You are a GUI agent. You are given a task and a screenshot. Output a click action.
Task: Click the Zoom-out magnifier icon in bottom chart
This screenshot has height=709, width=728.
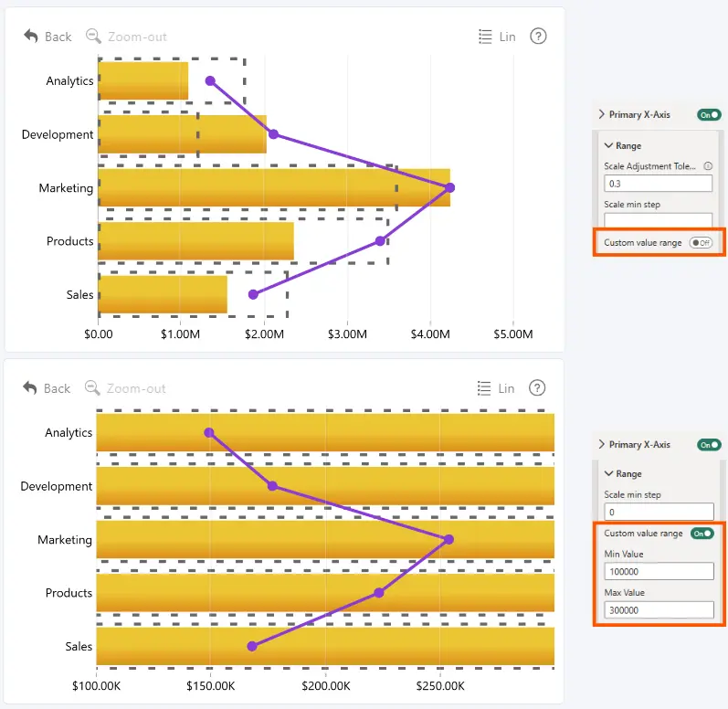click(x=92, y=387)
